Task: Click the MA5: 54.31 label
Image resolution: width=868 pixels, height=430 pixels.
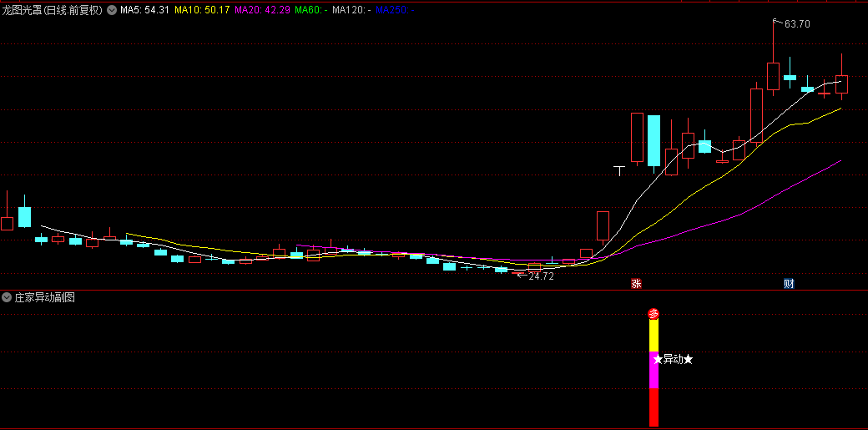Action: tap(144, 10)
